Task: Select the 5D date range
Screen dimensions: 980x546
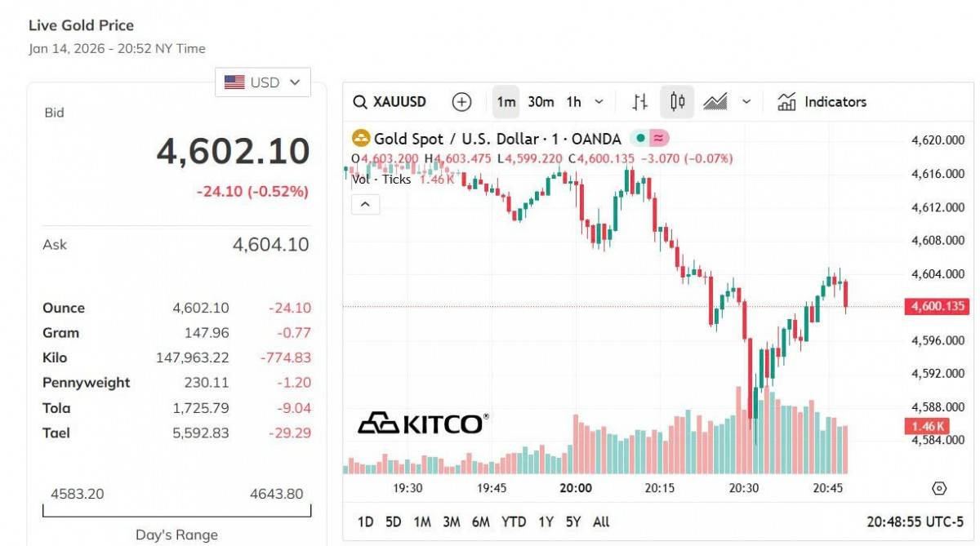Action: click(393, 522)
